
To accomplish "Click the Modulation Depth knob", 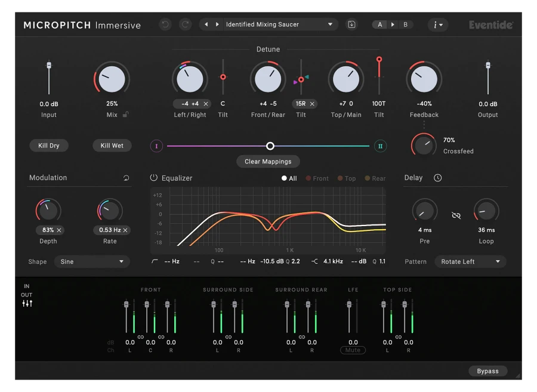I will pyautogui.click(x=48, y=211).
